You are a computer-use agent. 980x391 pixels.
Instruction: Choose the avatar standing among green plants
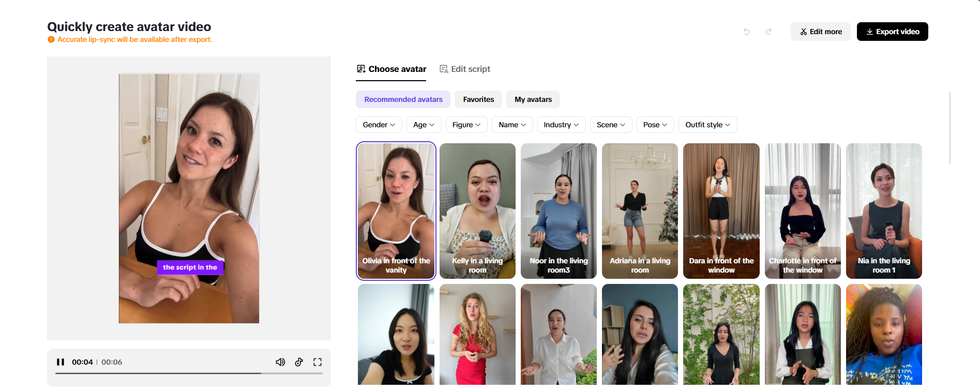[721, 334]
